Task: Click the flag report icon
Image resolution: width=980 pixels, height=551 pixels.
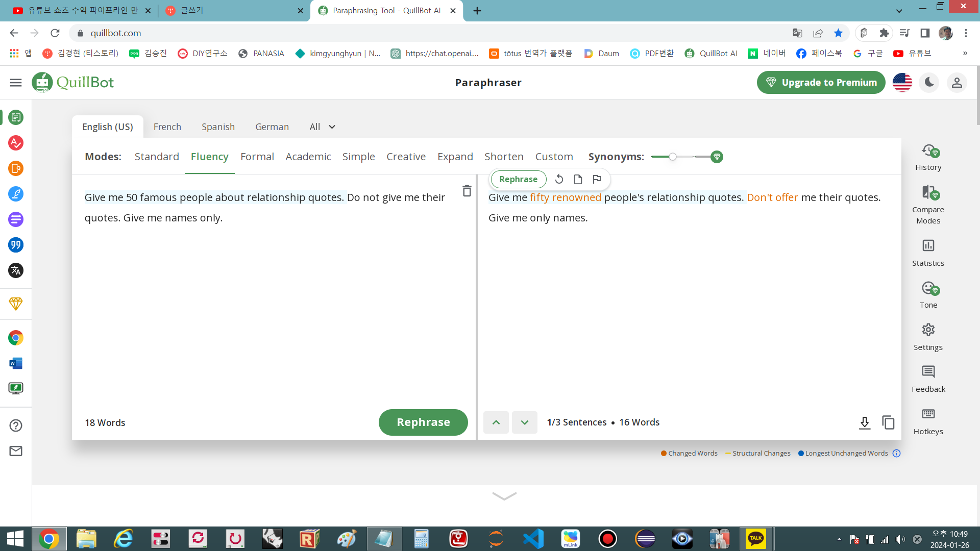Action: click(597, 179)
